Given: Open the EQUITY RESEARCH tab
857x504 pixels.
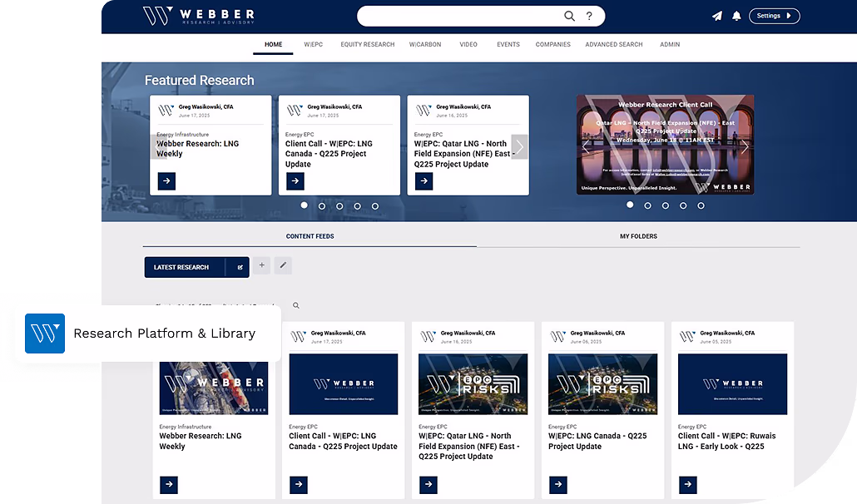Looking at the screenshot, I should pos(367,45).
